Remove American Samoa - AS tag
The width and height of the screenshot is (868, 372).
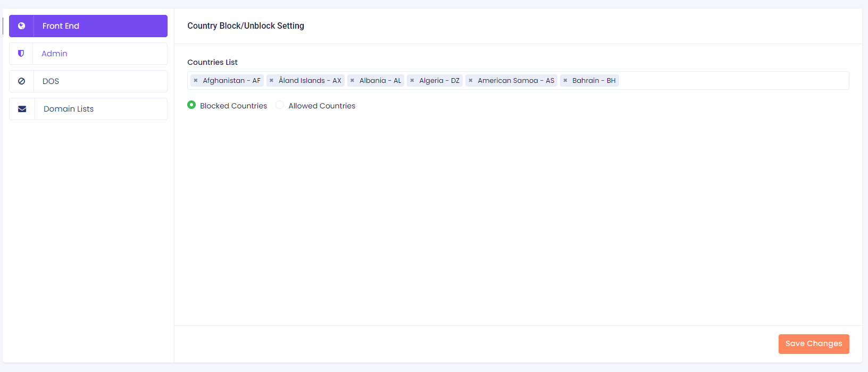click(x=471, y=81)
